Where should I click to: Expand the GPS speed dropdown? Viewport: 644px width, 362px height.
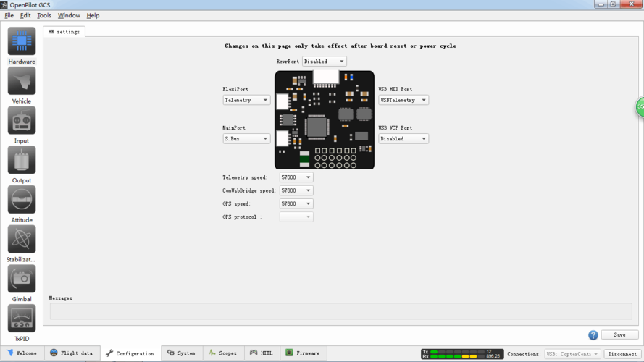[296, 203]
